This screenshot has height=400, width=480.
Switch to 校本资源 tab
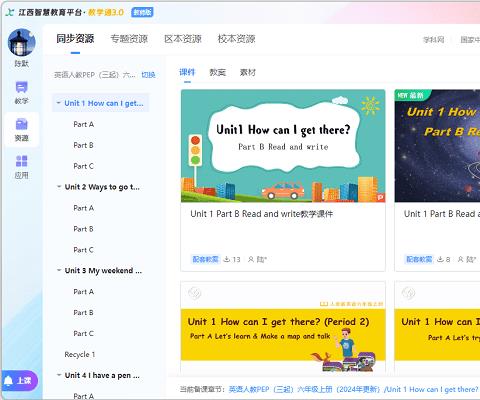click(236, 39)
